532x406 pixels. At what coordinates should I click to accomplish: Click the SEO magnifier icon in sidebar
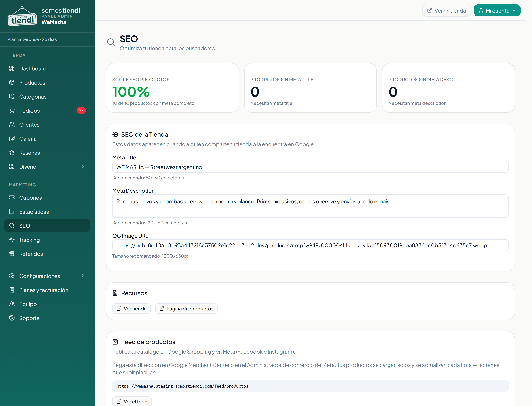click(x=12, y=226)
